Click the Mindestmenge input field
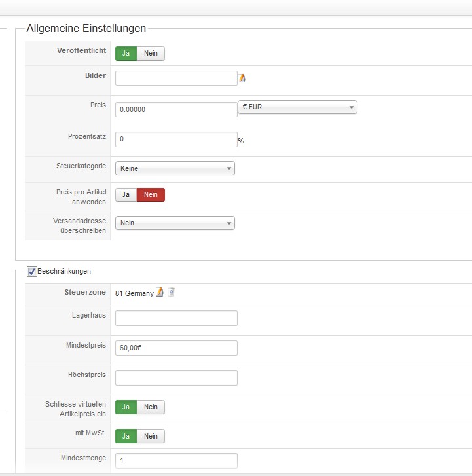Image resolution: width=472 pixels, height=476 pixels. [176, 461]
